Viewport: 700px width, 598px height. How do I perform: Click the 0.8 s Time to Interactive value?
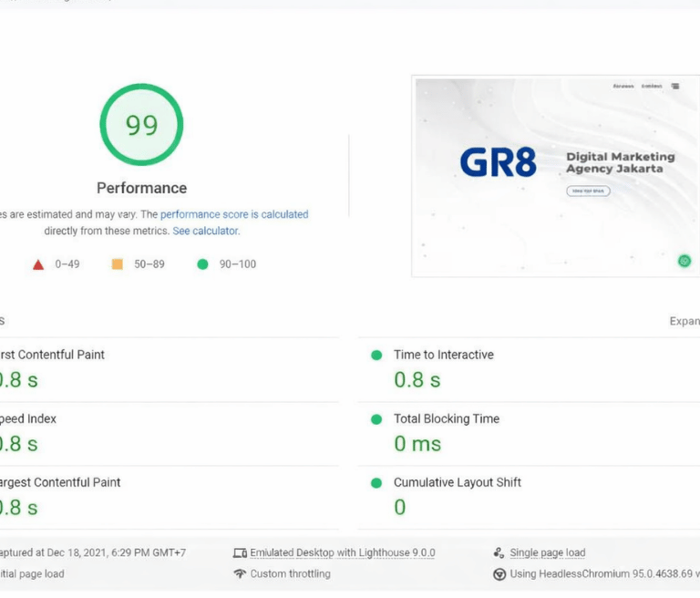click(417, 380)
